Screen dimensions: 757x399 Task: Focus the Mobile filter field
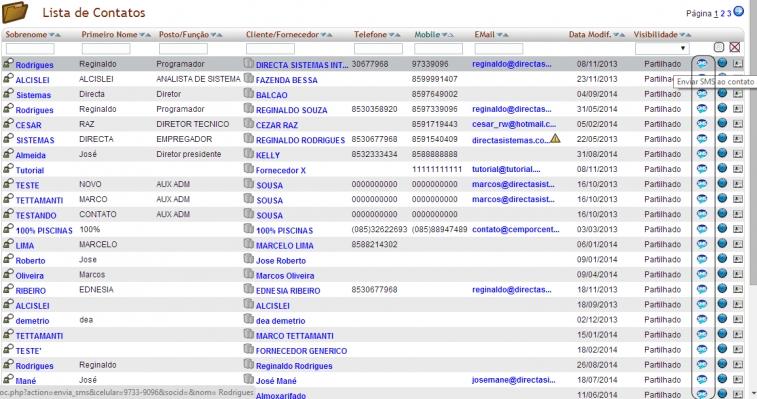[x=438, y=49]
